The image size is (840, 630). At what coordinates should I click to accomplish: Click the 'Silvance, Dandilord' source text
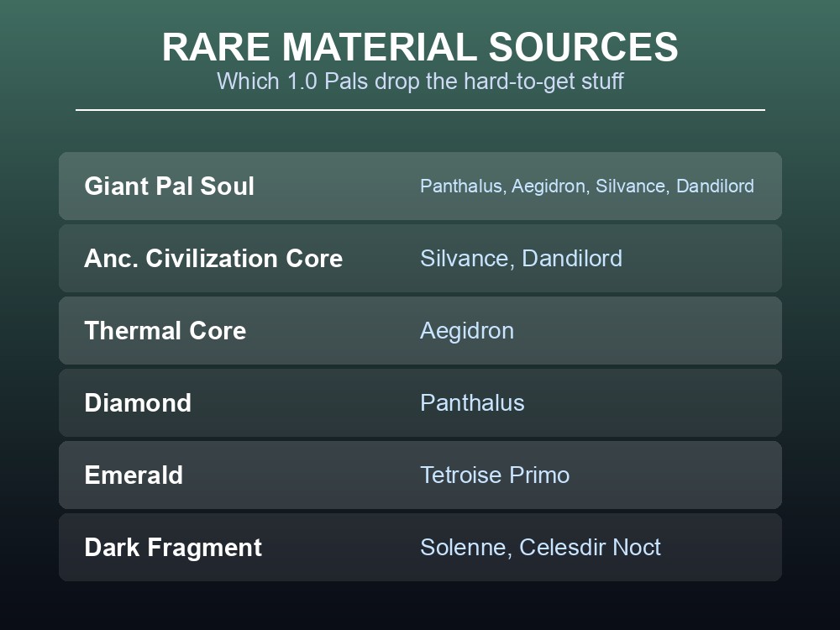[x=521, y=258]
